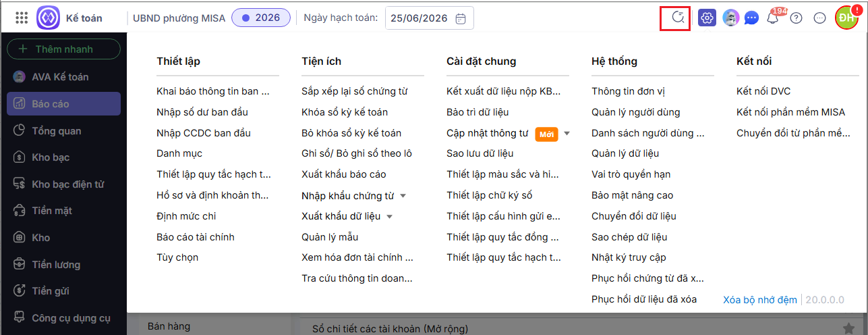The image size is (868, 335).
Task: Expand the Nhập khẩu chứng từ arrow
Action: tap(403, 196)
